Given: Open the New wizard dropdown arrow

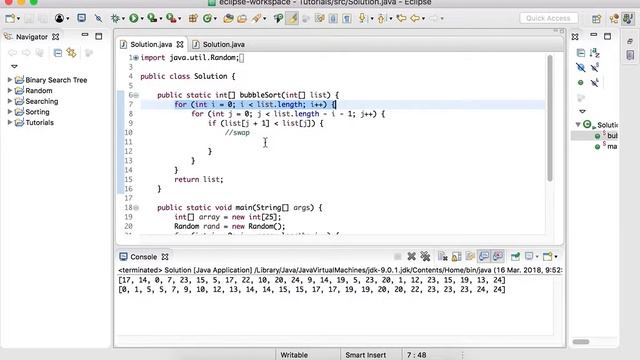Looking at the screenshot, I should click(18, 19).
